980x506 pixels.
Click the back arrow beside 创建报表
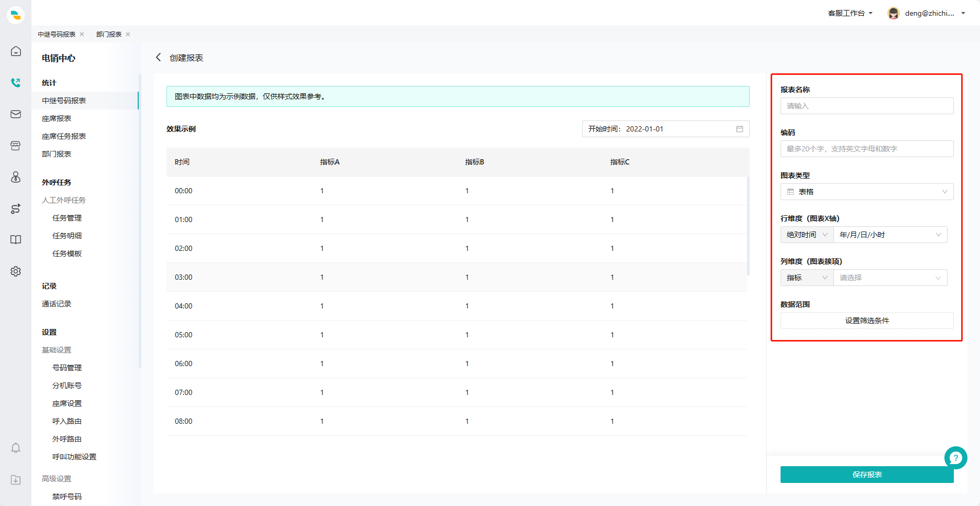158,57
